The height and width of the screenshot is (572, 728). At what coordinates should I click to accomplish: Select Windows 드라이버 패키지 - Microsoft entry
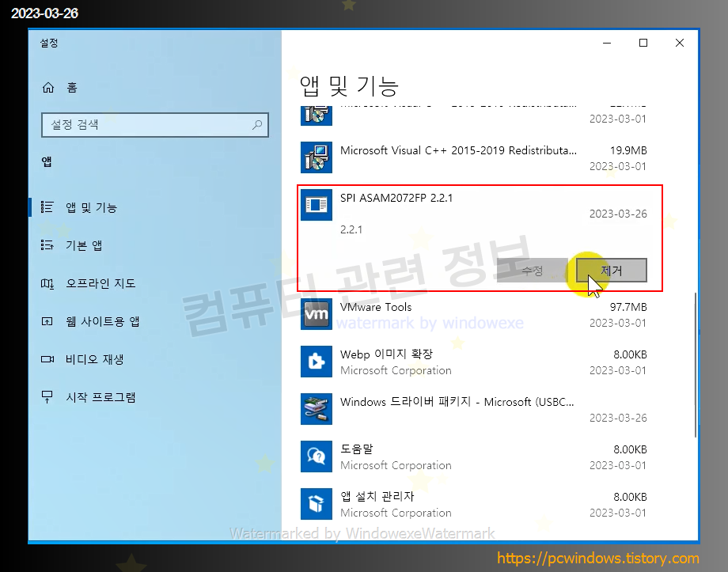457,402
